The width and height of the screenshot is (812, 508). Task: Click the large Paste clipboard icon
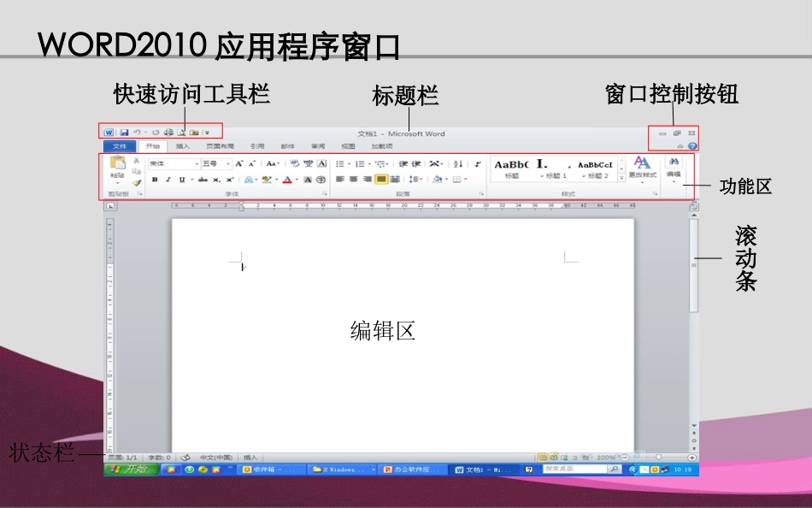pyautogui.click(x=118, y=163)
